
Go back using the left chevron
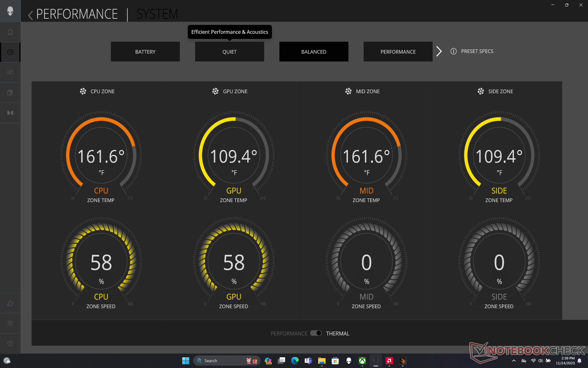[x=30, y=15]
